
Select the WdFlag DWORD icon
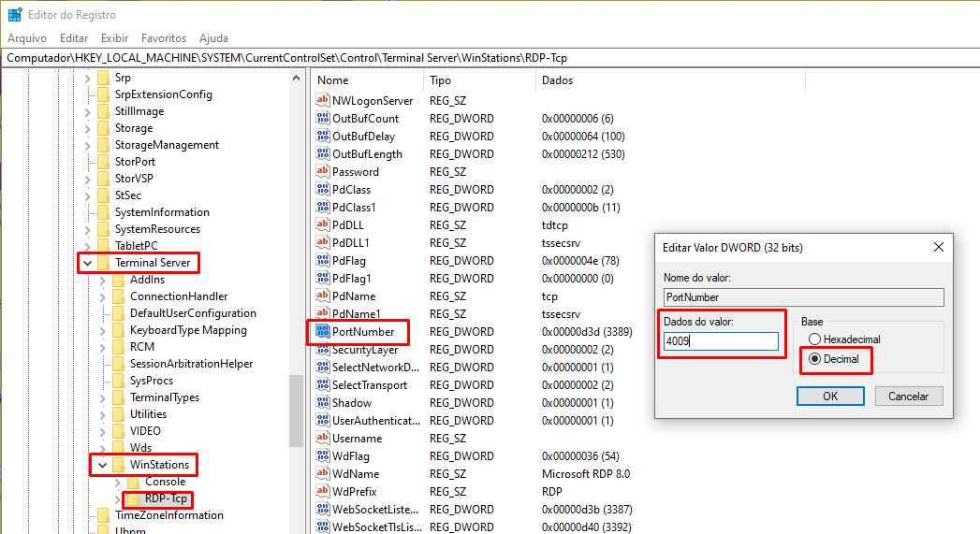[323, 456]
